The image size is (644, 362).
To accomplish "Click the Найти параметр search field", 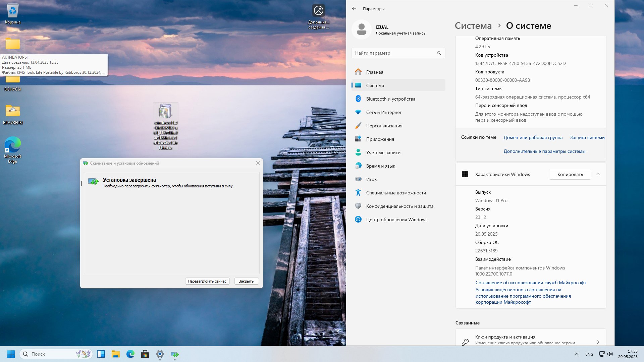I will pyautogui.click(x=395, y=53).
